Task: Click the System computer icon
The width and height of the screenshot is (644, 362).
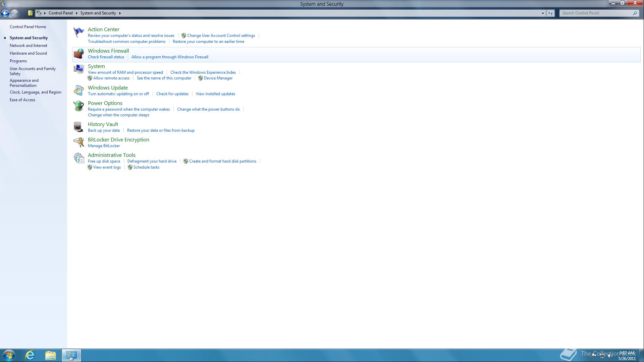Action: 78,69
